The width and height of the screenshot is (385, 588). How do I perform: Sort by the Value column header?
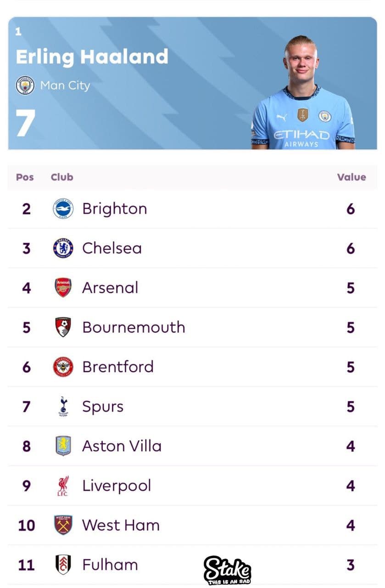pos(352,177)
